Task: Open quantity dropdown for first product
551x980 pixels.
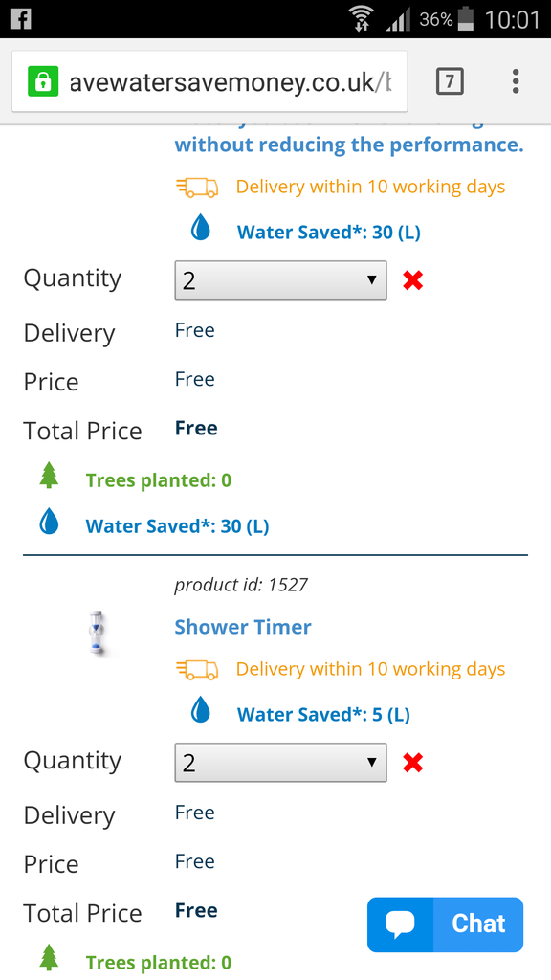Action: tap(280, 280)
